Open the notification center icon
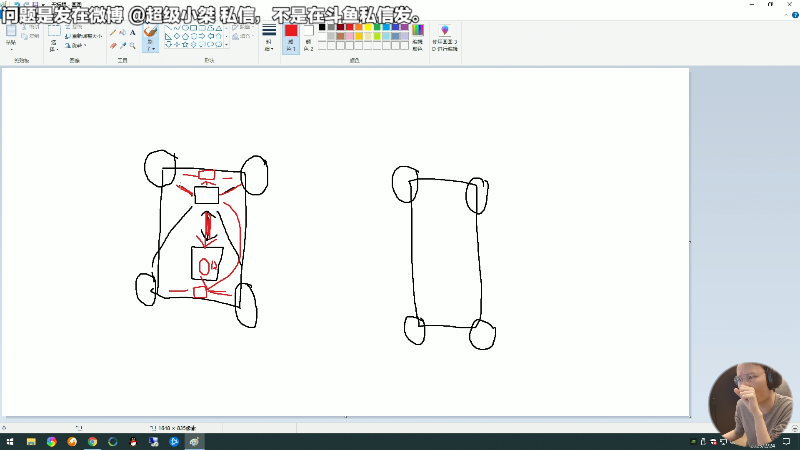 point(786,442)
